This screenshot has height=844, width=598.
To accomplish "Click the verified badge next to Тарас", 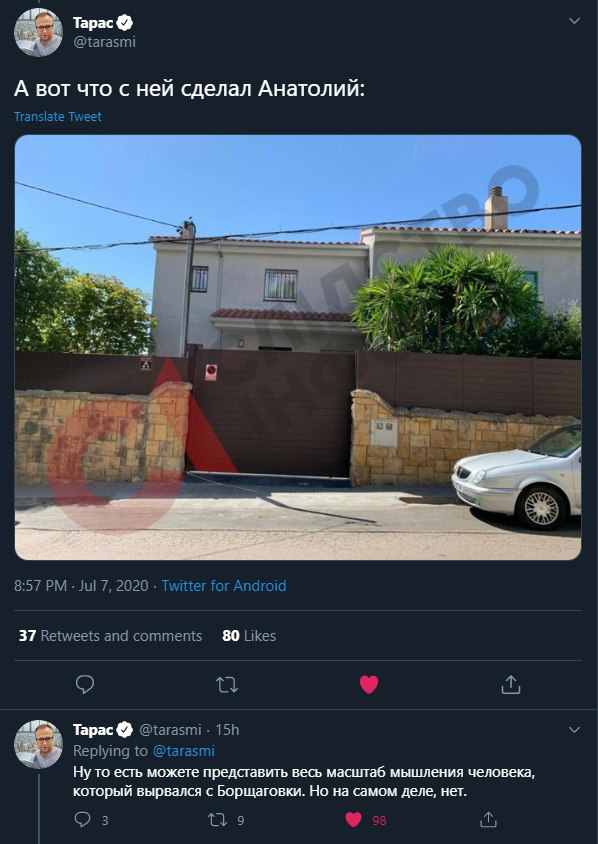I will point(125,23).
